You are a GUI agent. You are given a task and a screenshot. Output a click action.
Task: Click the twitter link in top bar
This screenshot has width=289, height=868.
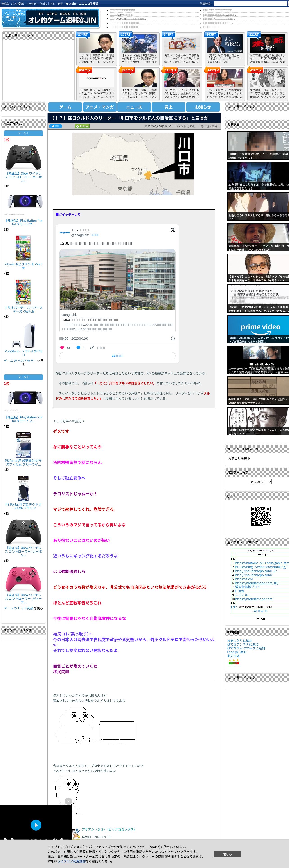click(x=32, y=4)
